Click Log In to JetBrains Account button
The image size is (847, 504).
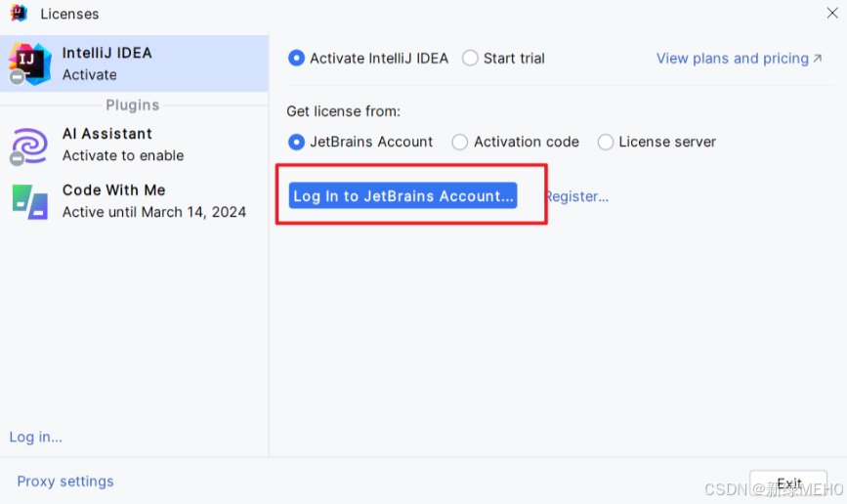pos(402,195)
